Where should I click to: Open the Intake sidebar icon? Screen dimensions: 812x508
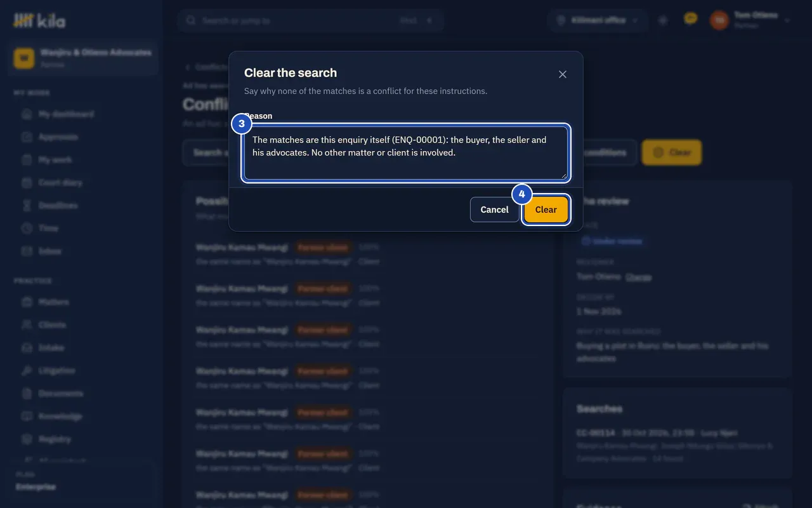tap(27, 348)
